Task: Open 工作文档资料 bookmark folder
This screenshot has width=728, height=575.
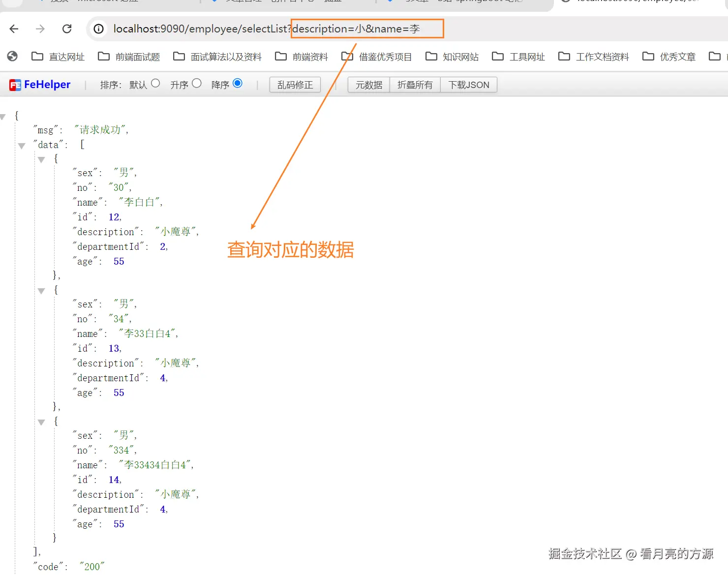Action: click(594, 57)
